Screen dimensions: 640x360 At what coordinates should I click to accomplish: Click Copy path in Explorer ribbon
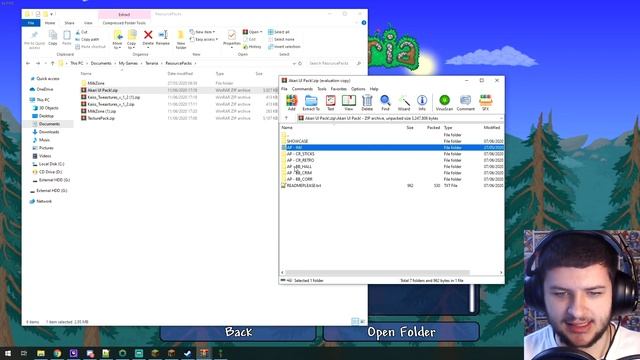pyautogui.click(x=87, y=39)
